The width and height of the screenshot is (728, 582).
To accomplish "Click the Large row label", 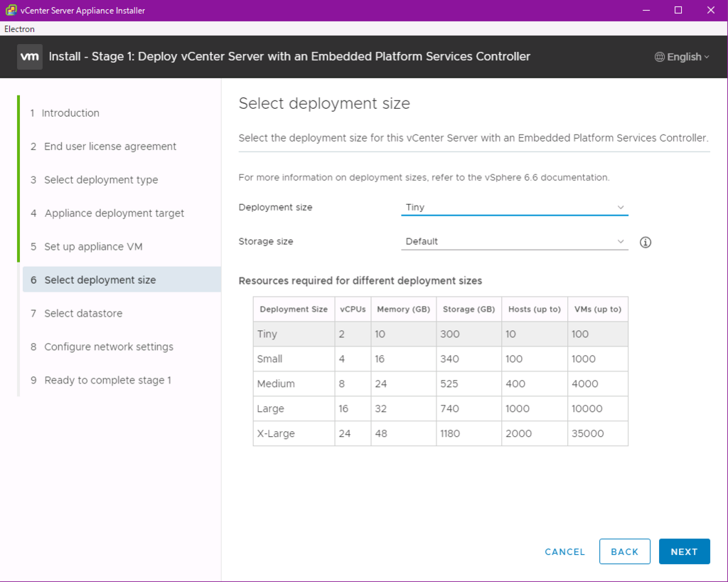I will [270, 408].
